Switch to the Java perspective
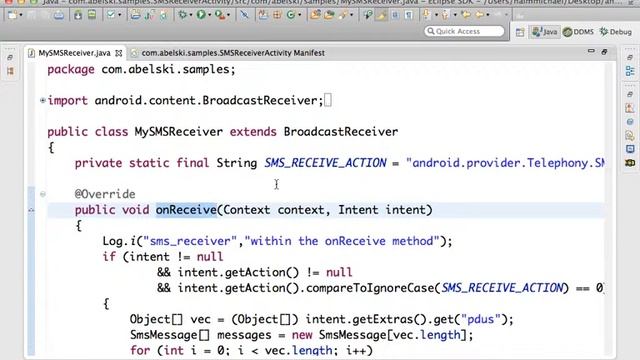The width and height of the screenshot is (640, 360). [544, 31]
